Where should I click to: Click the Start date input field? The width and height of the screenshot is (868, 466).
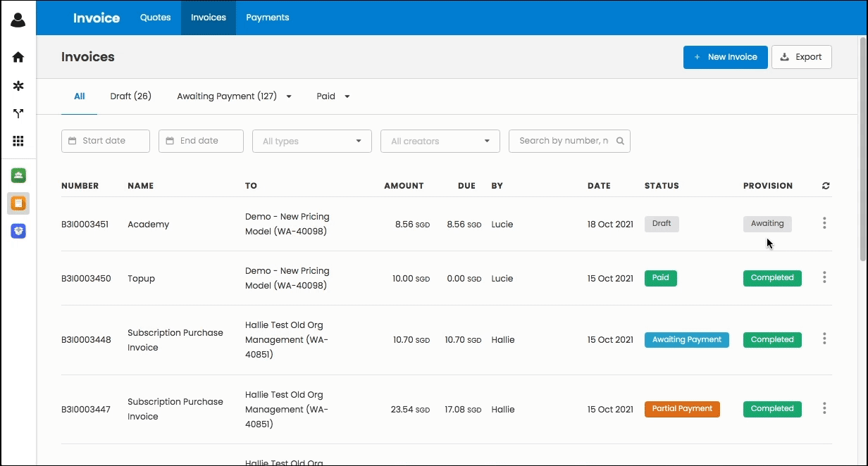click(106, 141)
